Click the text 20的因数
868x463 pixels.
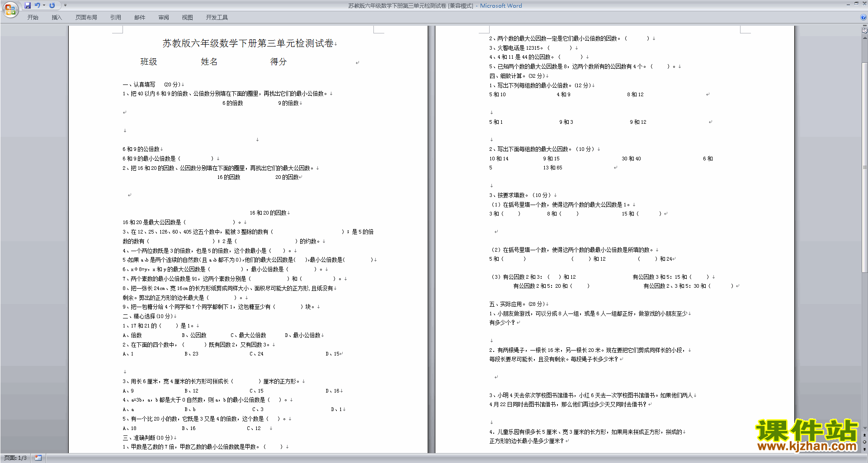[x=287, y=178]
